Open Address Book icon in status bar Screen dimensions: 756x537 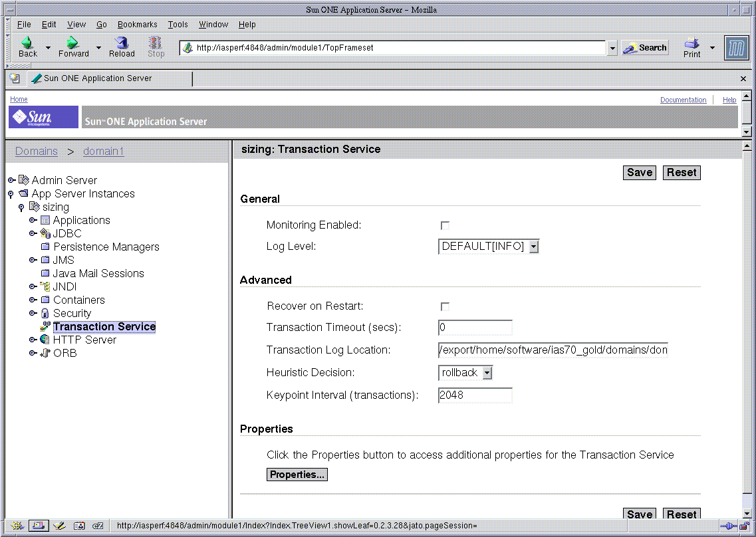pyautogui.click(x=79, y=526)
